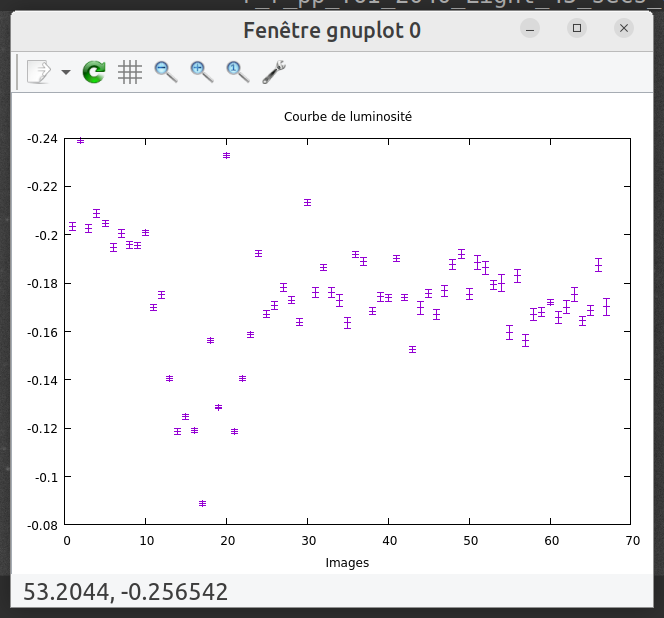Replot the graph with green refresh icon
Image resolution: width=664 pixels, height=618 pixels.
(x=94, y=72)
